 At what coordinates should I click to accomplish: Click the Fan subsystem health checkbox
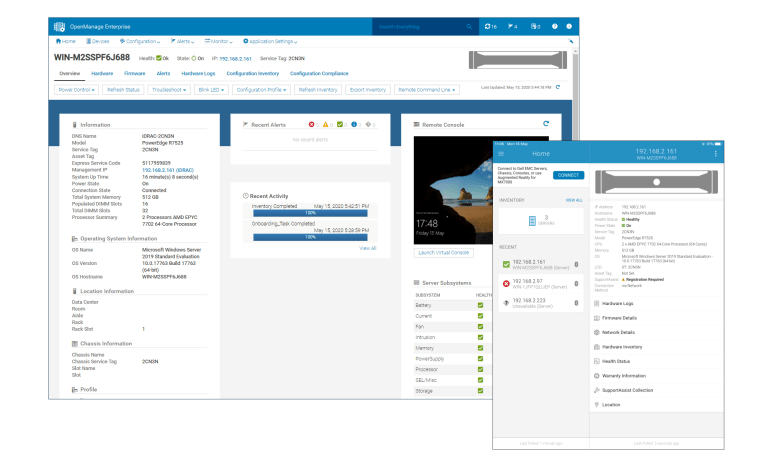481,327
